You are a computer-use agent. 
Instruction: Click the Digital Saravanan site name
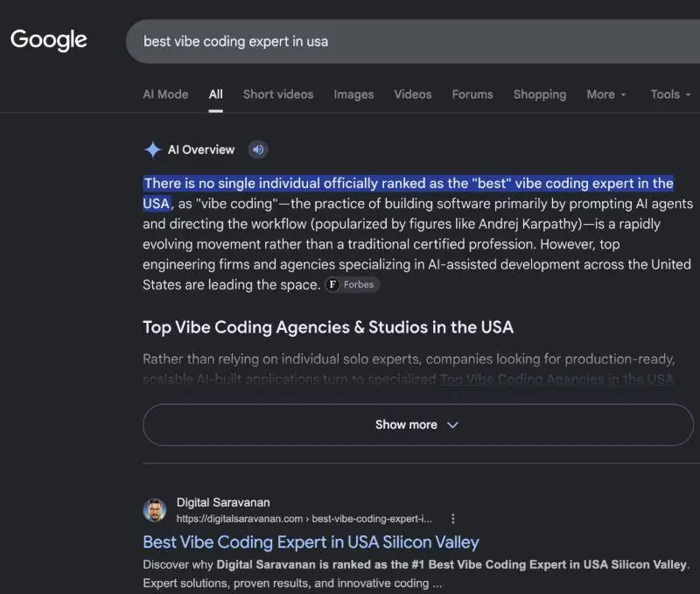point(223,502)
